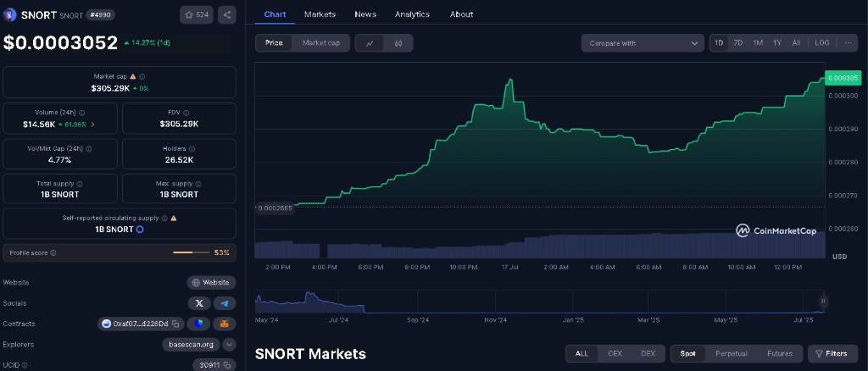Open the markets Filters menu
Viewport: 868px width, 371px height.
[832, 354]
